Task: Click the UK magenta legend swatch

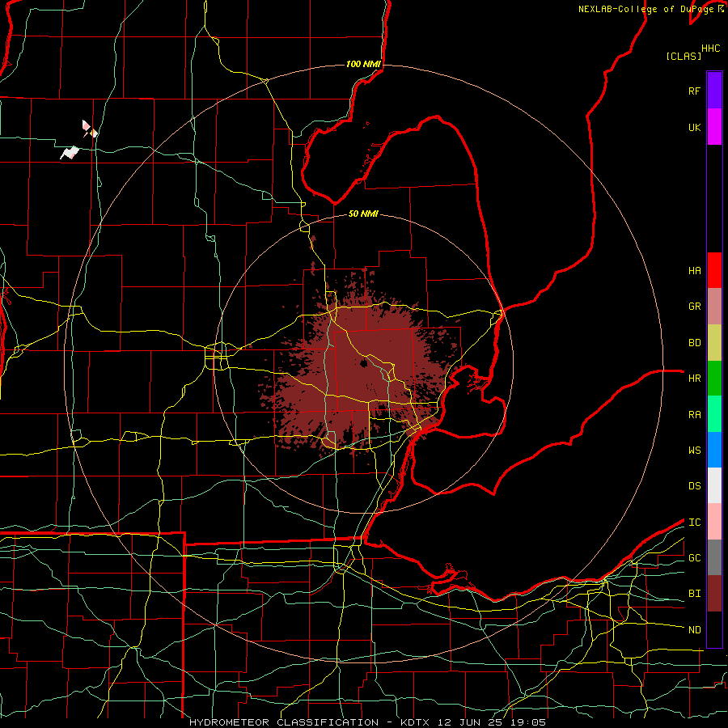Action: (x=714, y=127)
